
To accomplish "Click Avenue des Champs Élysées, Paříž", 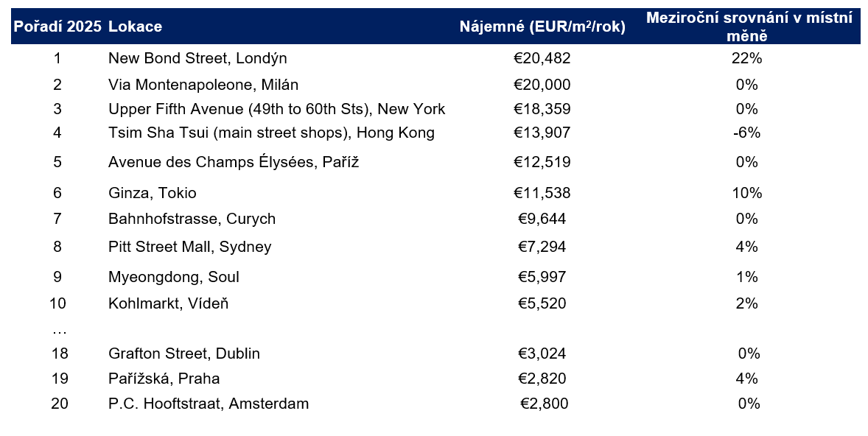I will click(x=233, y=162).
